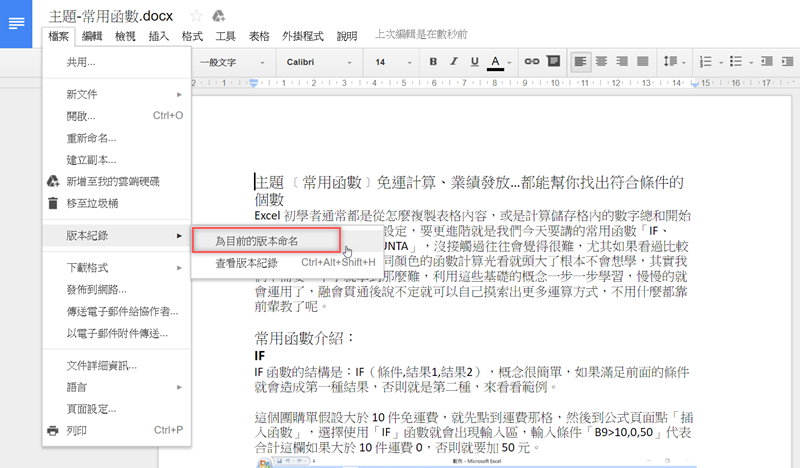Toggle underline formatting

pyautogui.click(x=475, y=62)
